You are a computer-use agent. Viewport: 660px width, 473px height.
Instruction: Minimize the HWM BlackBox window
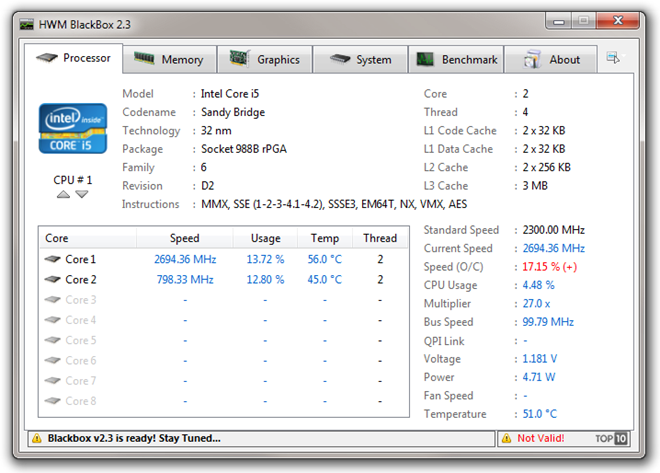(559, 21)
